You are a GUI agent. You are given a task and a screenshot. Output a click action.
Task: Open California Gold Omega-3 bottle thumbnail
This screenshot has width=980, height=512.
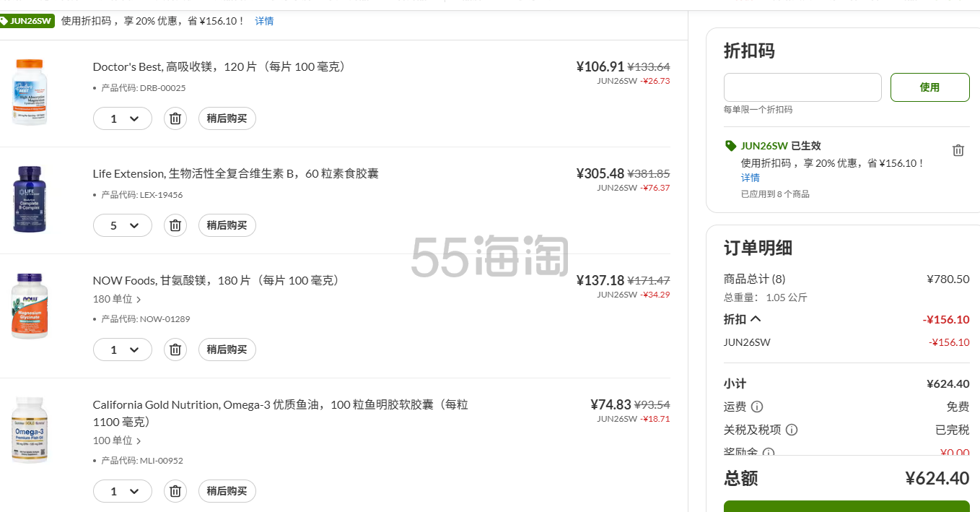[30, 430]
